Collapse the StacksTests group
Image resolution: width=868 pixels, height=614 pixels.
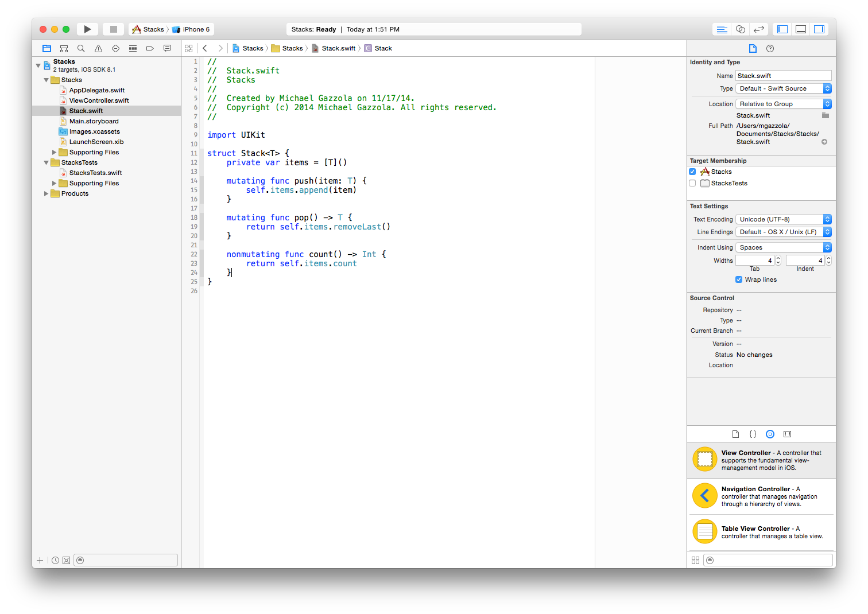46,162
